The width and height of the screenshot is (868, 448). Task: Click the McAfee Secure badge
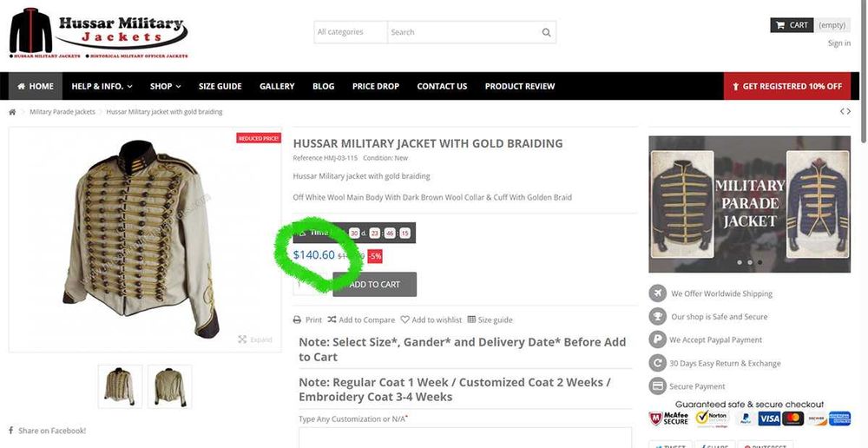click(x=668, y=418)
